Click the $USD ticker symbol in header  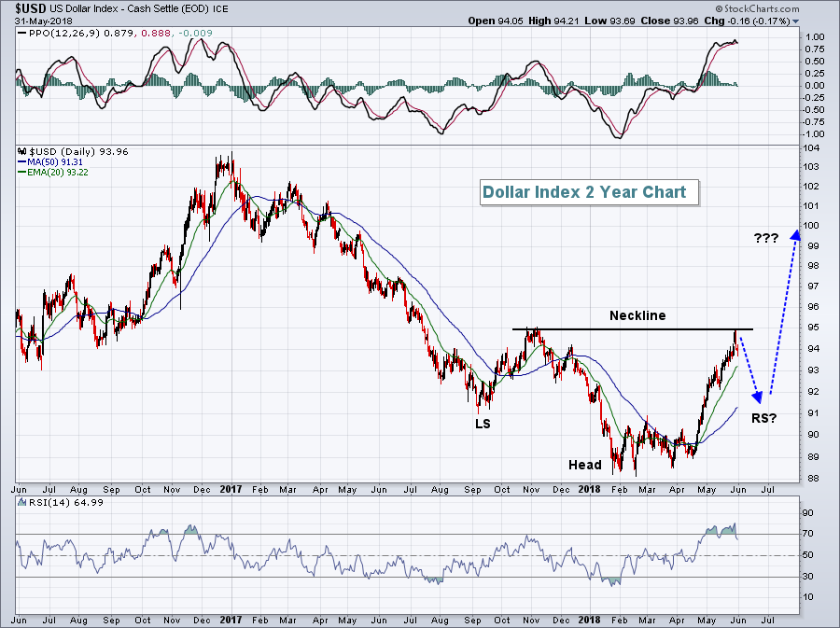tap(31, 9)
